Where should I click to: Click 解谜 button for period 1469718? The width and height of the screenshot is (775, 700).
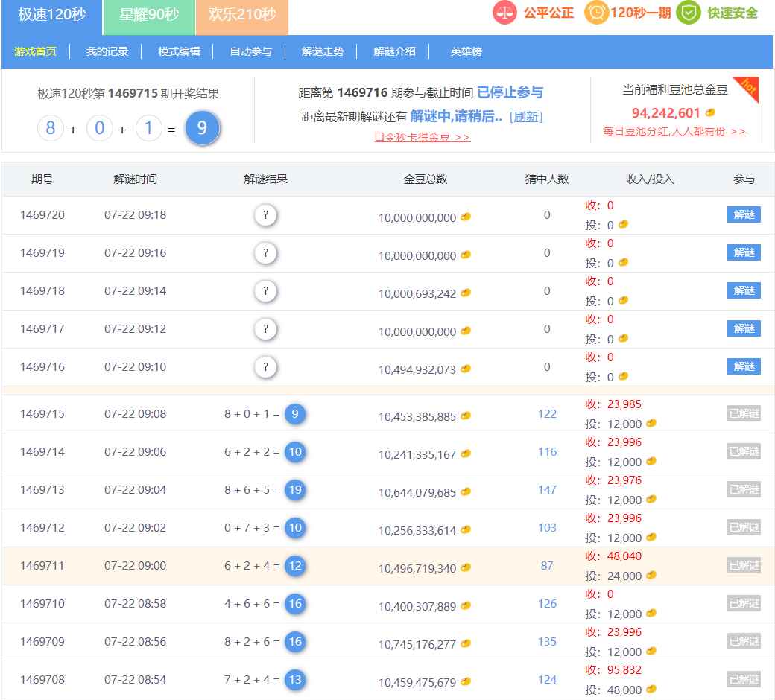[x=744, y=290]
